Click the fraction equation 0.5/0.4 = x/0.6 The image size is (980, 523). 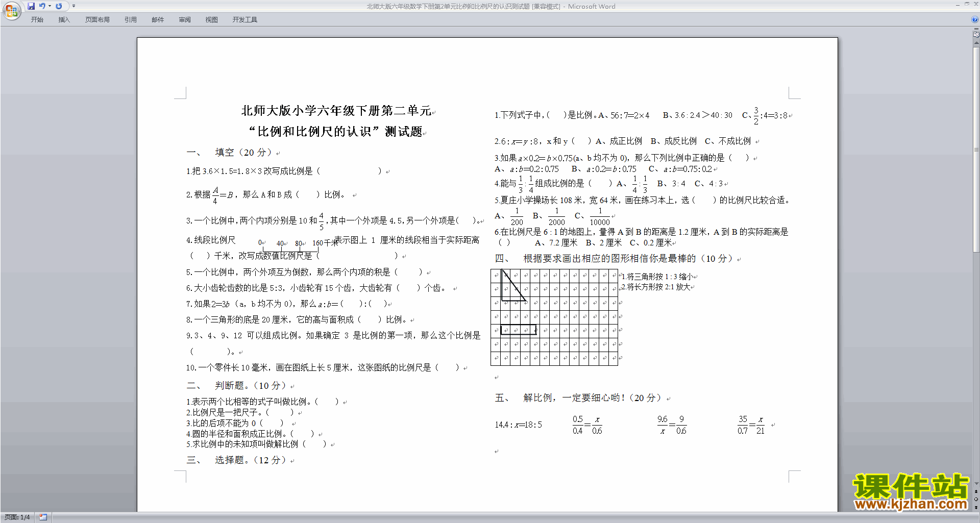[x=587, y=425]
